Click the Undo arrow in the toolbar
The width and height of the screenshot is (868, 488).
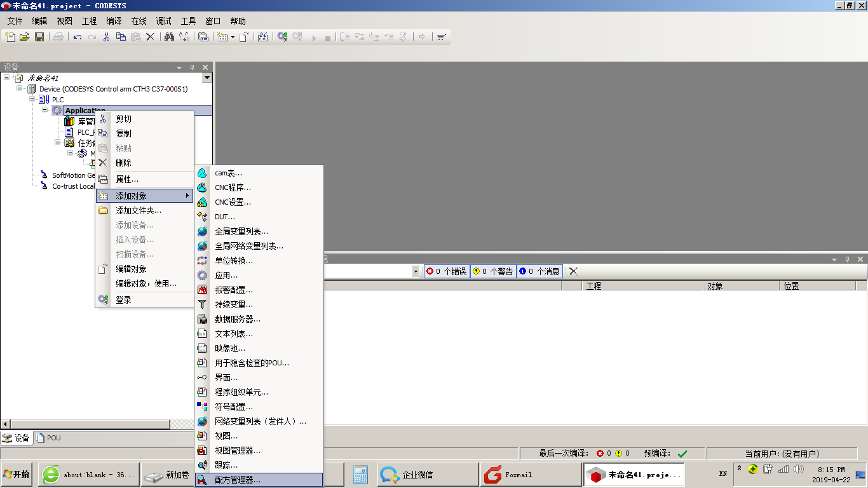coord(78,37)
